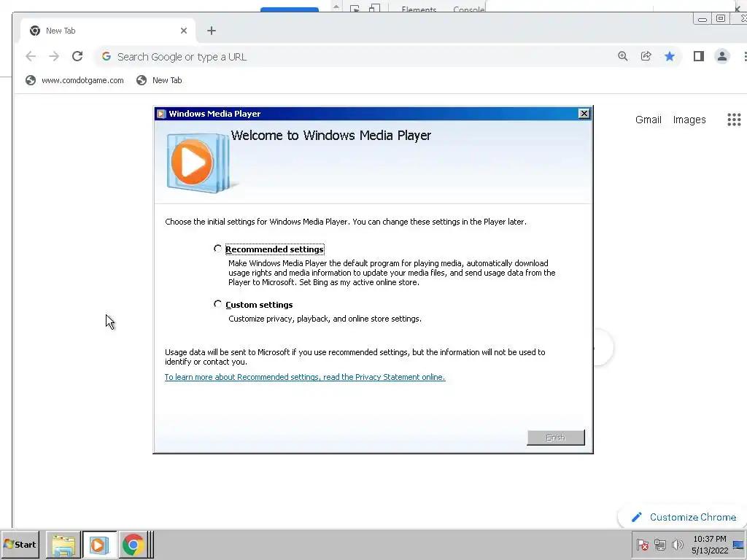Open the Gmail link
This screenshot has width=747, height=560.
pyautogui.click(x=648, y=120)
